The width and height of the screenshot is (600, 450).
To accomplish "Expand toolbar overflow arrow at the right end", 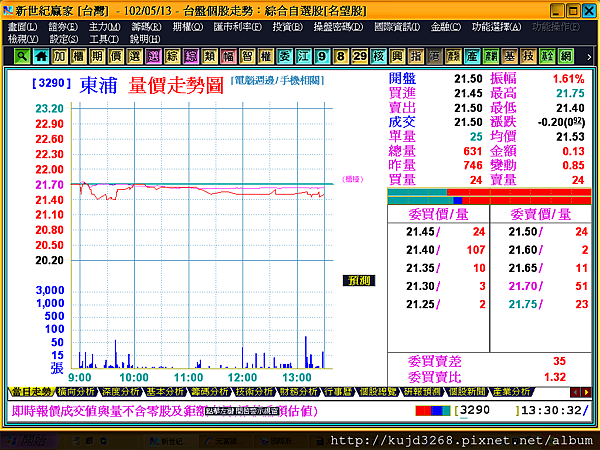I will point(589,57).
